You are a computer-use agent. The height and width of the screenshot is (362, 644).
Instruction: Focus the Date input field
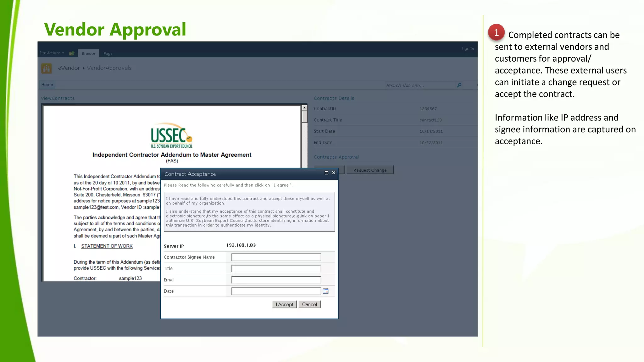tap(276, 291)
